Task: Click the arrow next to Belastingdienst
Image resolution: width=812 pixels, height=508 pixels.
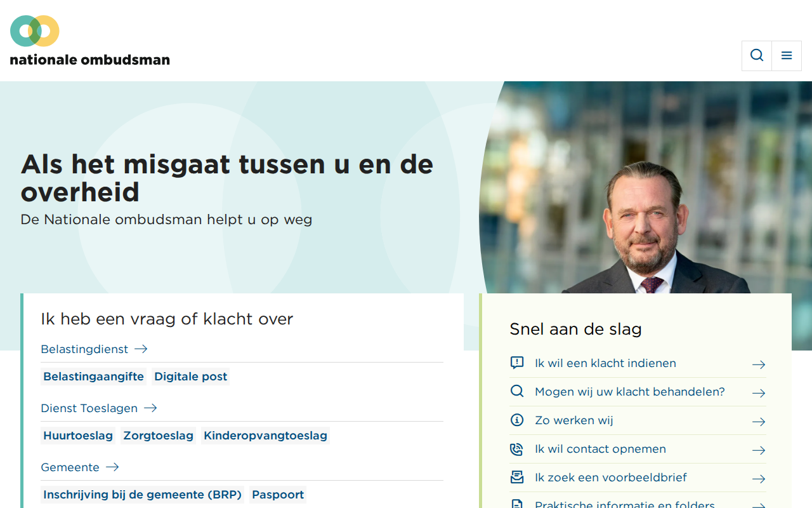Action: click(141, 349)
